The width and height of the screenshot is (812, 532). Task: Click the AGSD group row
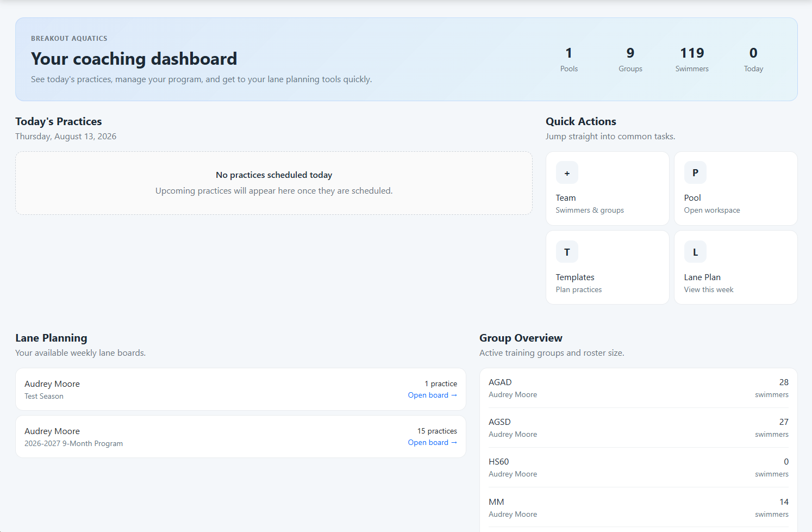[x=639, y=428]
